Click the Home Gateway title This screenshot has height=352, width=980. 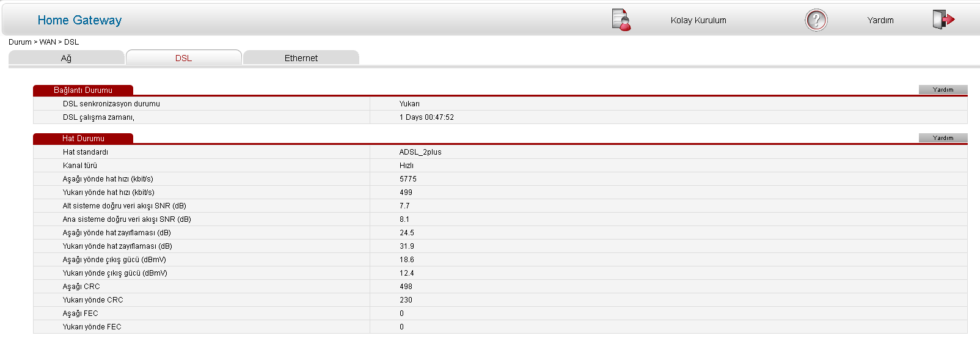pyautogui.click(x=79, y=20)
